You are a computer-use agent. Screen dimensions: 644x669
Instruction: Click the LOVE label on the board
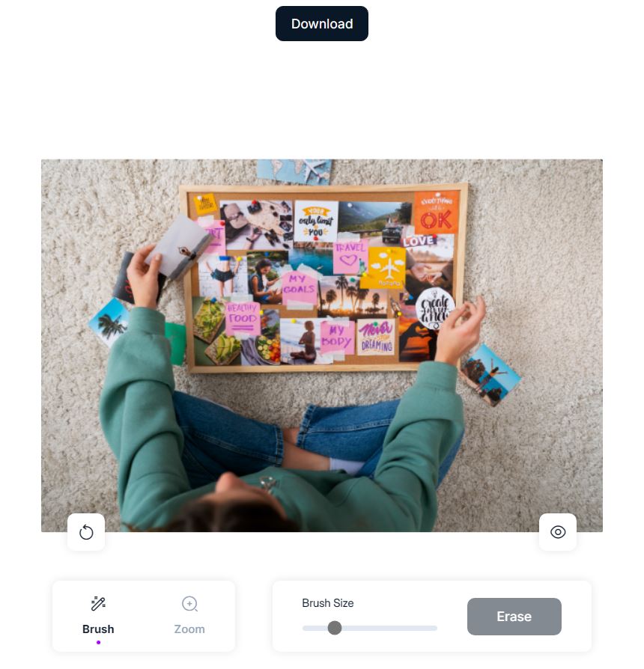[418, 241]
